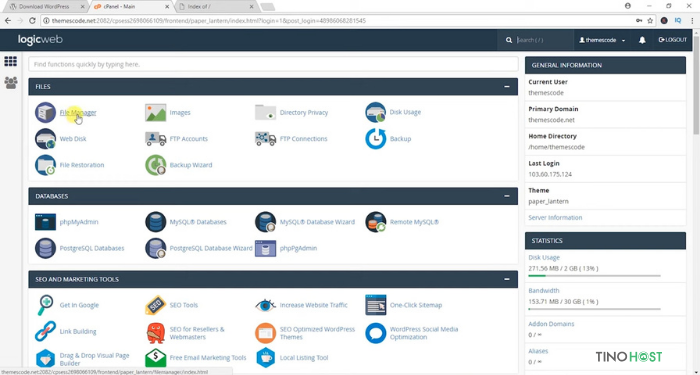Image resolution: width=700 pixels, height=375 pixels.
Task: Collapse the Files section
Action: click(507, 87)
